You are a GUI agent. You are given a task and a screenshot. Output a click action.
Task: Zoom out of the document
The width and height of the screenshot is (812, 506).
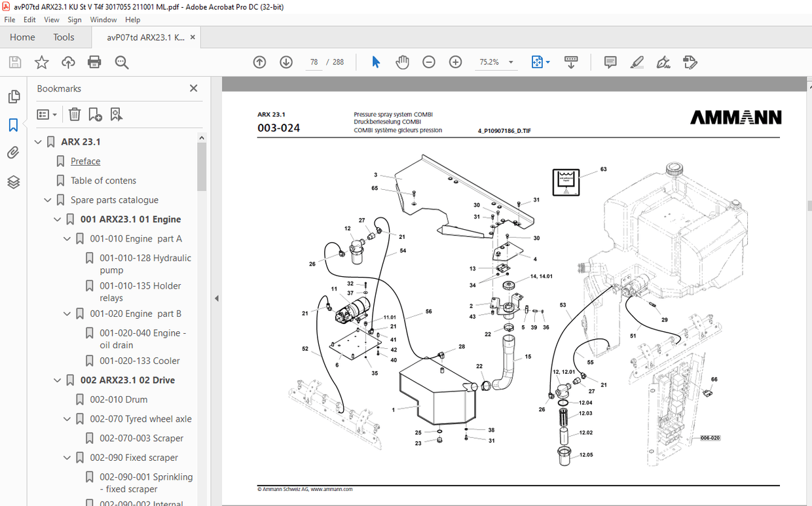tap(428, 62)
